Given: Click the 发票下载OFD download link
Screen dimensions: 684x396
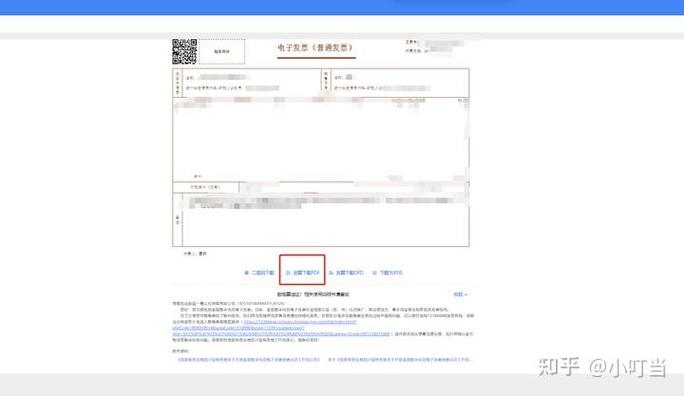Looking at the screenshot, I should point(350,273).
